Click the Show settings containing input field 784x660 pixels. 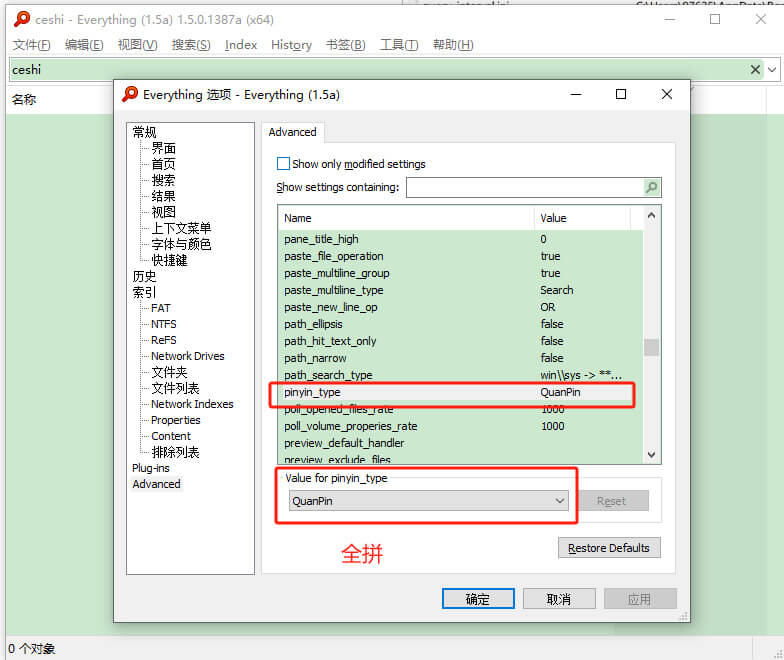click(525, 188)
